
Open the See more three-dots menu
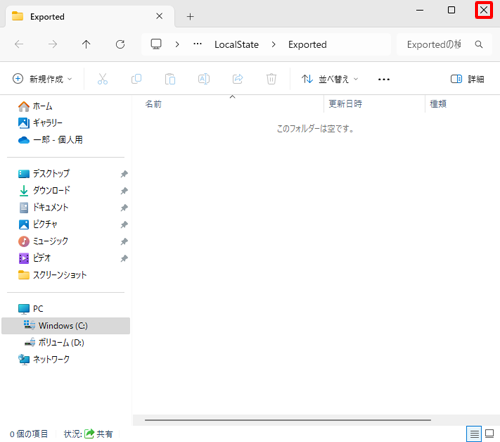[x=384, y=79]
